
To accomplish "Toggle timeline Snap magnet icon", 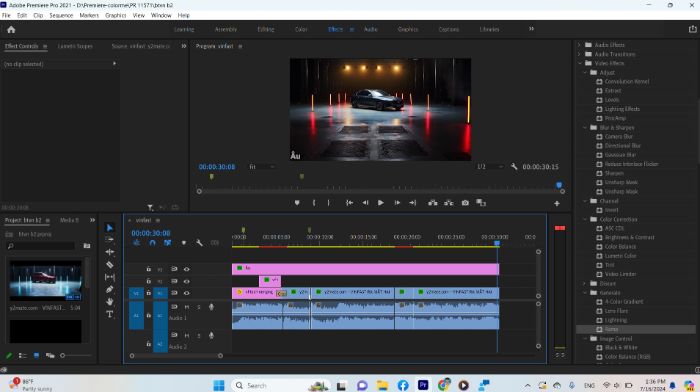I will click(152, 243).
